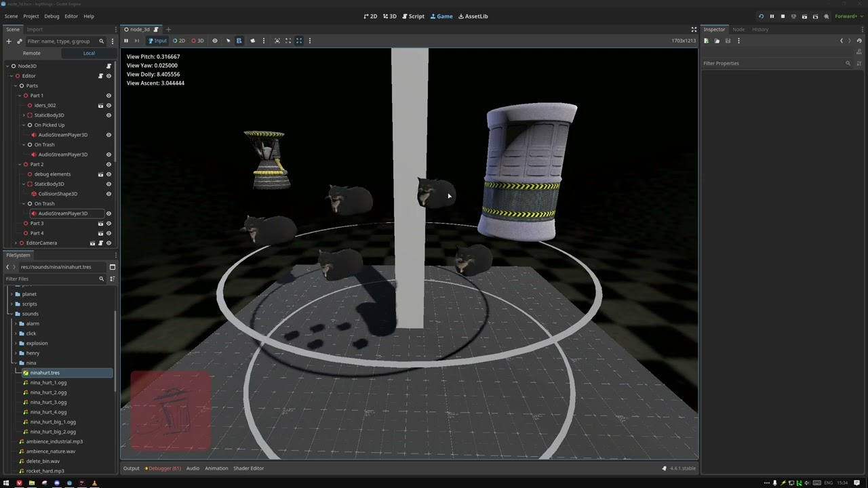The image size is (868, 488).
Task: Expand the EditorCamera node
Action: tap(15, 243)
